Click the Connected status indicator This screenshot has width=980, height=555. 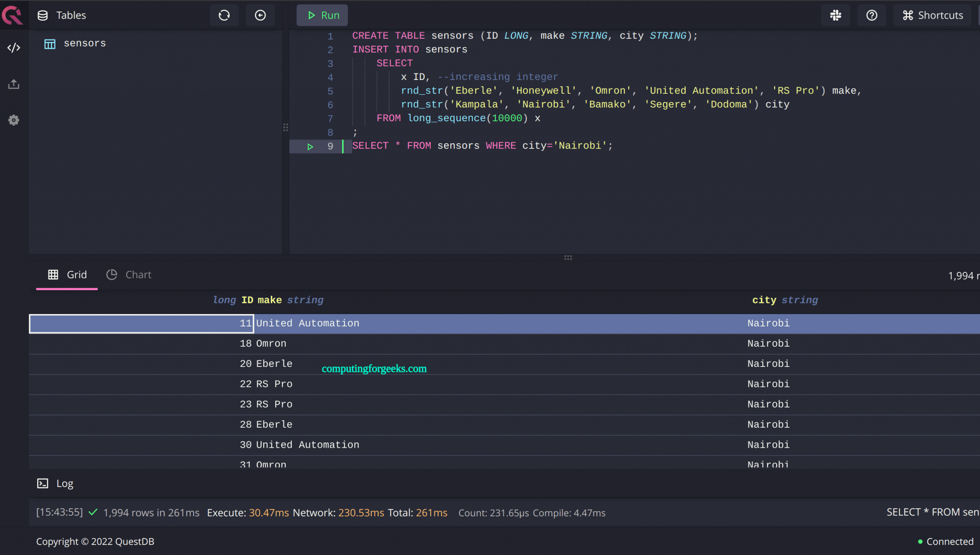(944, 541)
